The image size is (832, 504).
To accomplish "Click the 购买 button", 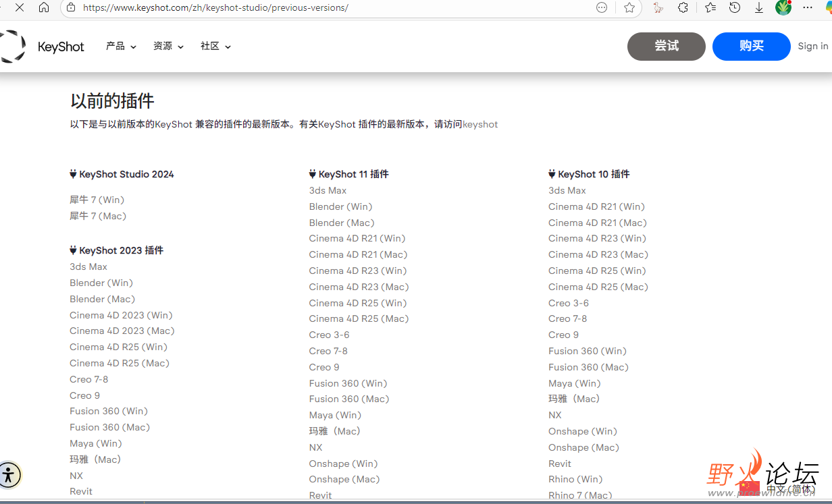I will [751, 46].
